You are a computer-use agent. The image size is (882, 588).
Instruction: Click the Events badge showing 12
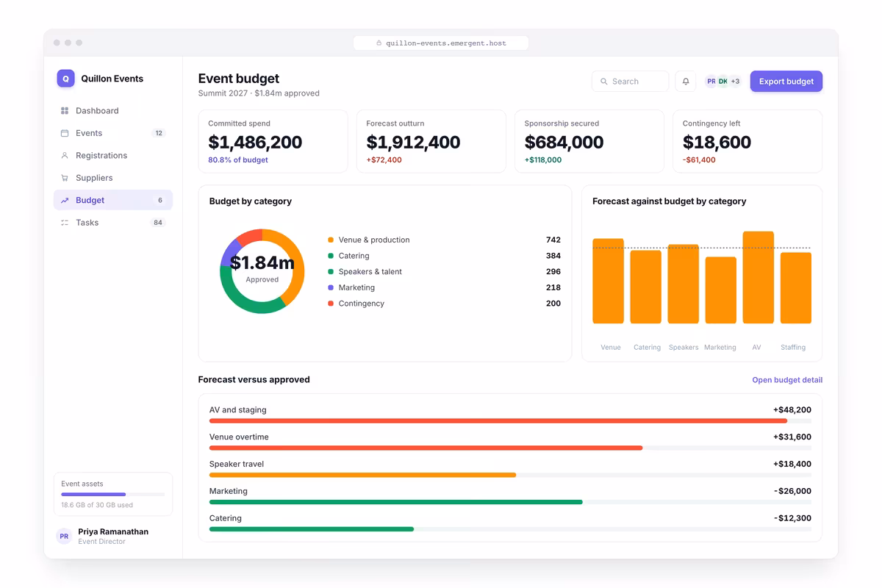coord(159,133)
